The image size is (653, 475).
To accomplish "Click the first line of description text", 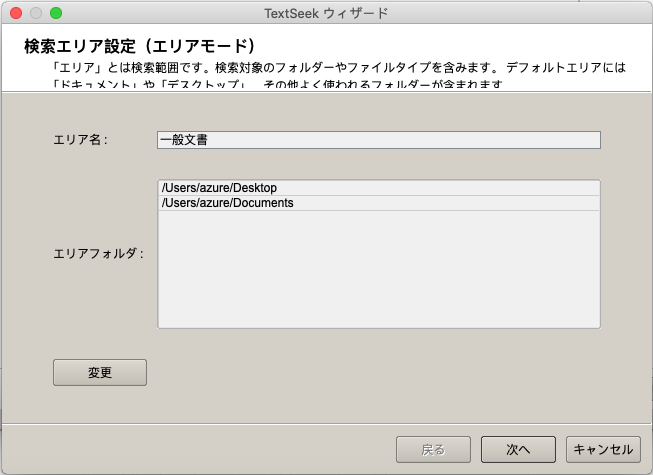I will point(338,67).
